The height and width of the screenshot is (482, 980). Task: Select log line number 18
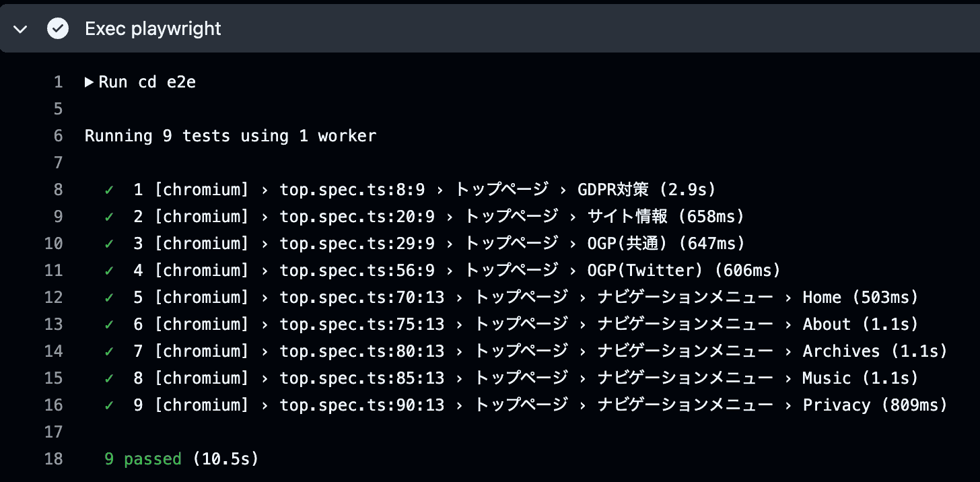(53, 459)
